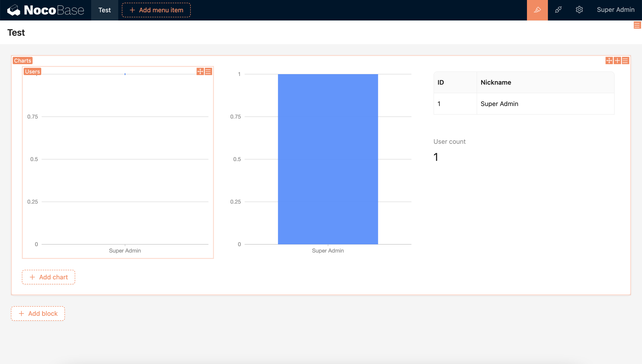Open the Plugin manager plug icon
This screenshot has height=364, width=642.
[x=558, y=10]
